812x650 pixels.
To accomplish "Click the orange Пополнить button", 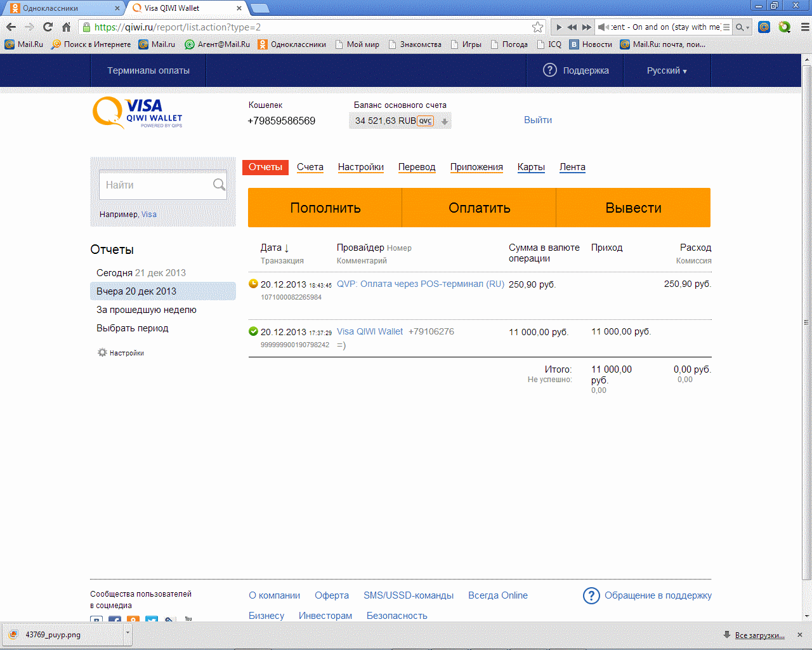I will [x=325, y=208].
